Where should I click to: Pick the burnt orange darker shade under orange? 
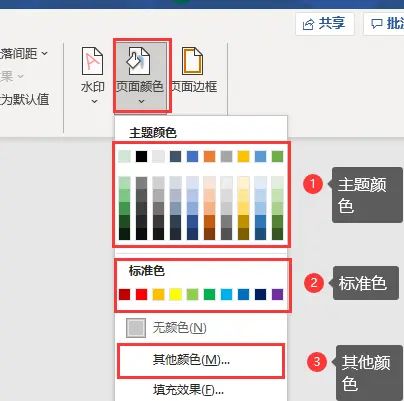click(209, 221)
